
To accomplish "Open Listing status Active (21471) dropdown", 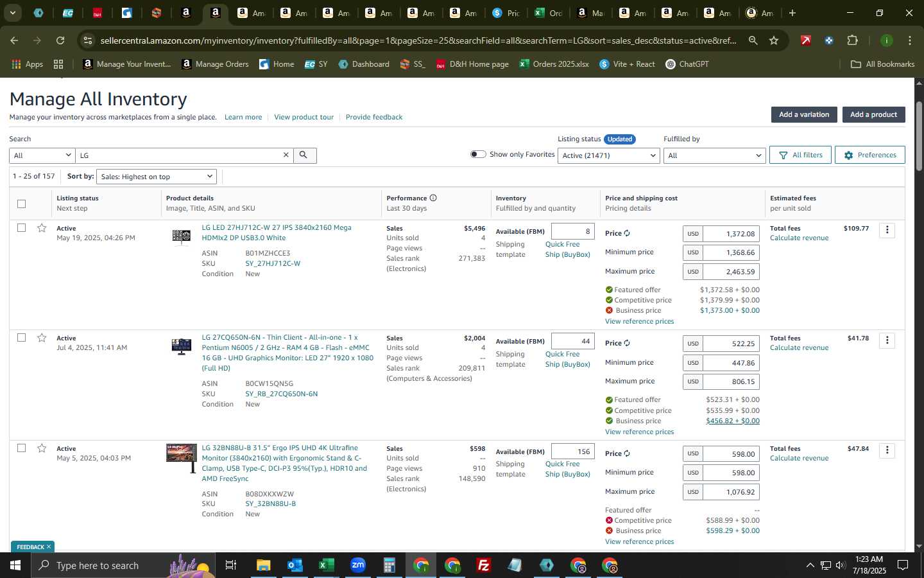I will pos(608,155).
